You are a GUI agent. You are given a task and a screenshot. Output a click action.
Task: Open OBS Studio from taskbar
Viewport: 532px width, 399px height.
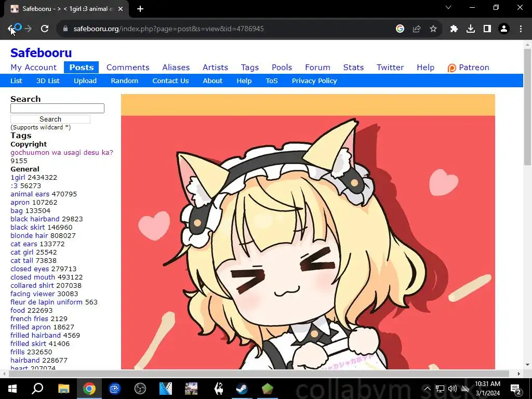pos(140,389)
